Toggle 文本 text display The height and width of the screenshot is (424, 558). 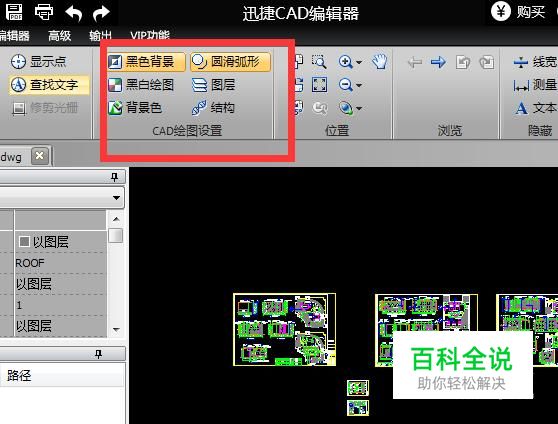point(535,108)
